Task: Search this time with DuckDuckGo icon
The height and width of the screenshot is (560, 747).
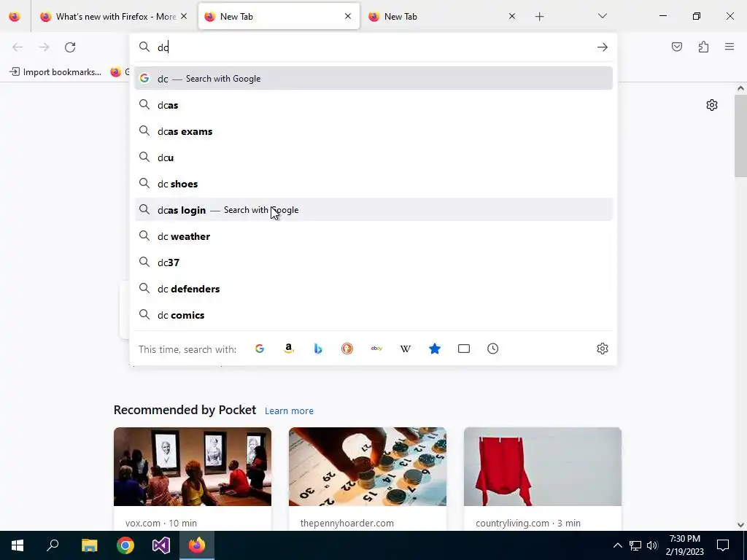Action: [x=347, y=349]
